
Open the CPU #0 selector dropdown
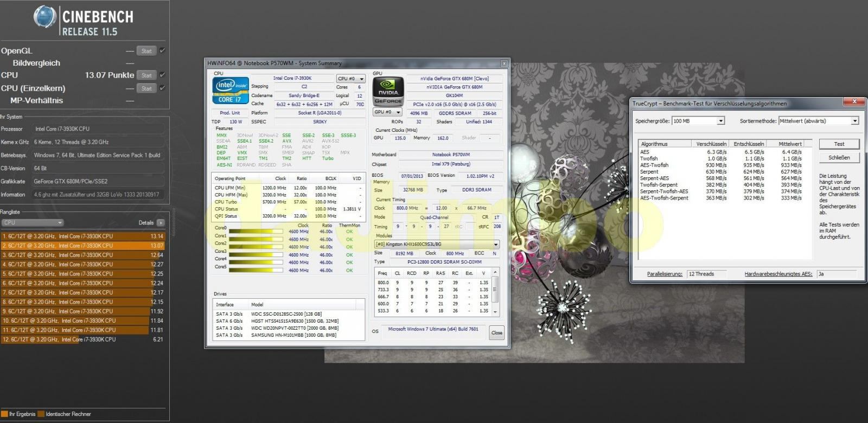[350, 79]
